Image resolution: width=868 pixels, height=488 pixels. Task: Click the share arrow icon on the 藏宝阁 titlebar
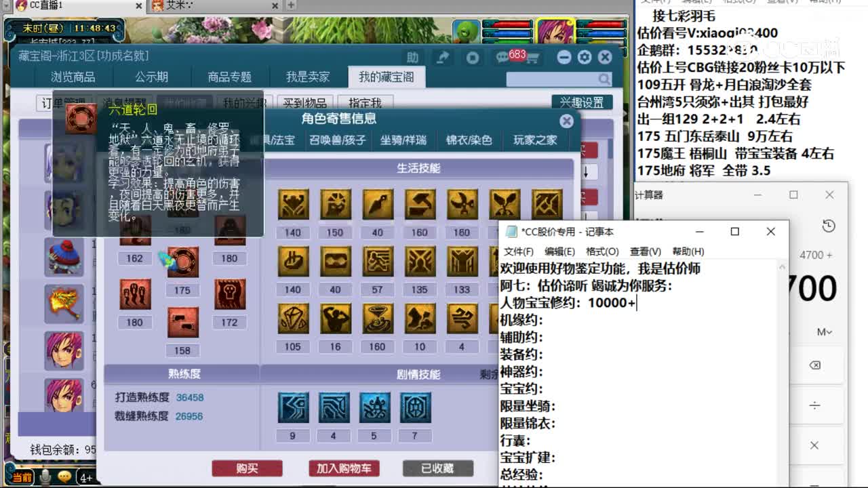pyautogui.click(x=442, y=58)
